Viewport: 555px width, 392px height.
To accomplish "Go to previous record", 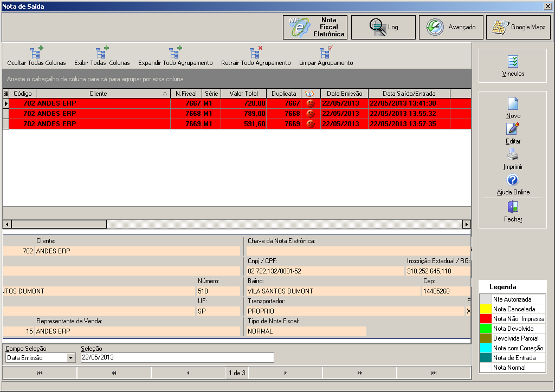I will click(188, 373).
